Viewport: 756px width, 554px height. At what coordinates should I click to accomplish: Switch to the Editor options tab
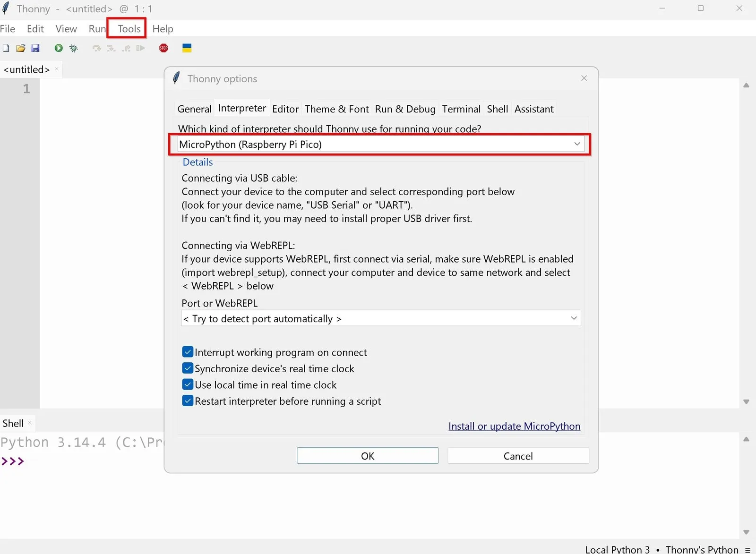[285, 109]
